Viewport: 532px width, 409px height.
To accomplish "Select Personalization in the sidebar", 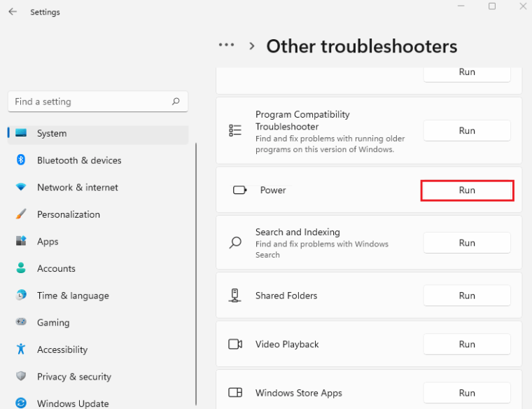I will (x=98, y=214).
